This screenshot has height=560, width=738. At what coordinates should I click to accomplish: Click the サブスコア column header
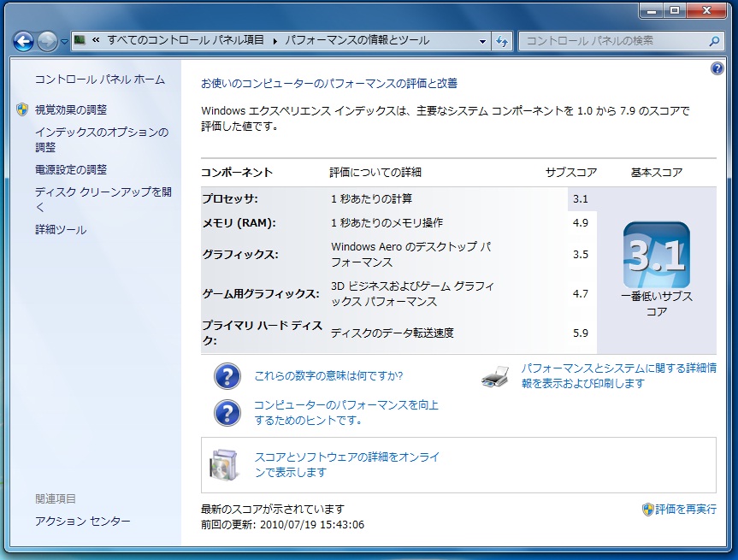pyautogui.click(x=571, y=173)
